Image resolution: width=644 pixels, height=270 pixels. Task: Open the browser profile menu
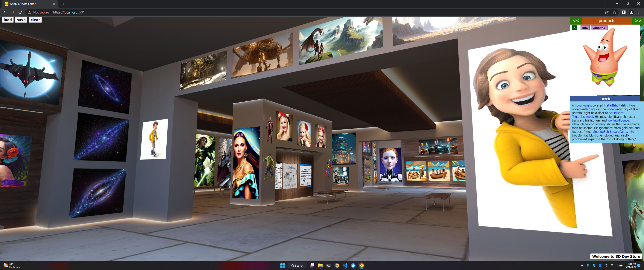[631, 12]
